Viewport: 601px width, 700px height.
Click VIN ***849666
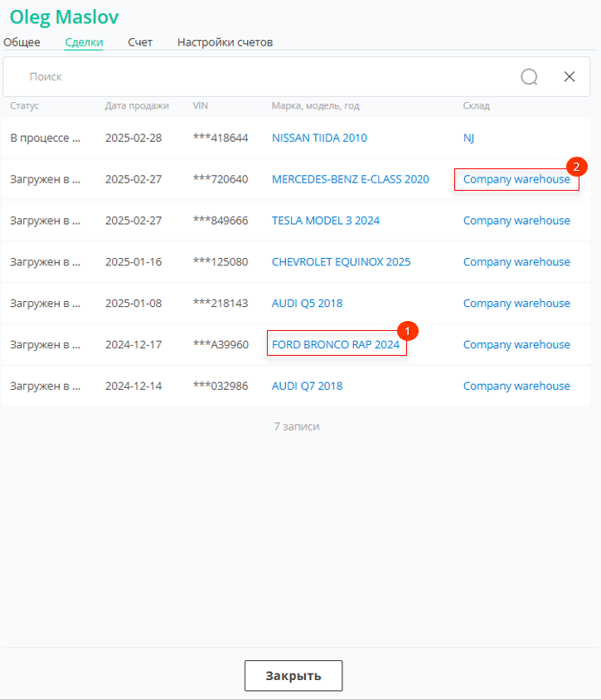[221, 221]
